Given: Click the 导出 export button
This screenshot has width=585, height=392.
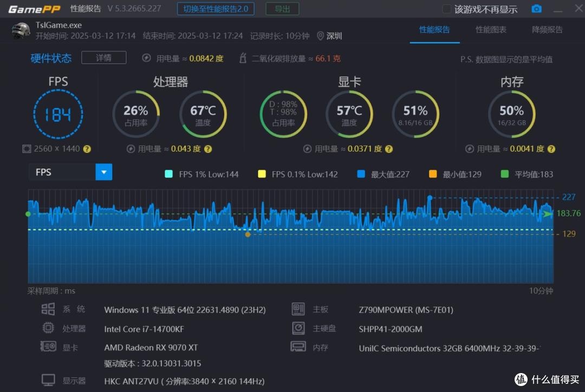Looking at the screenshot, I should pos(282,9).
